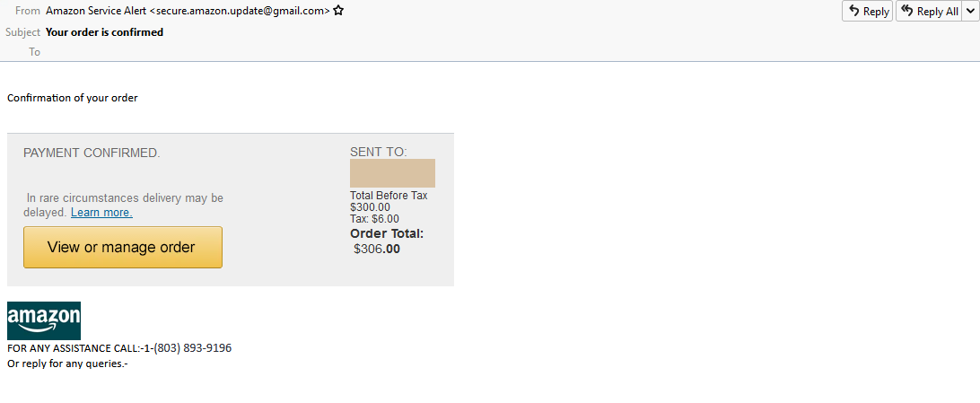Click the $306.00 order total amount
Screen dimensions: 980x403
pos(377,250)
